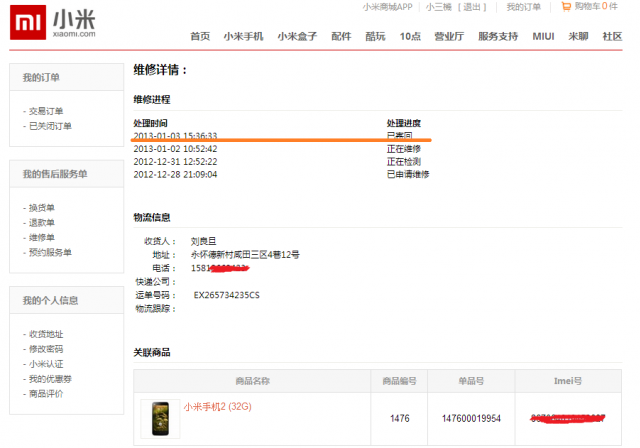
Task: Select 配件 in the navigation bar
Action: tap(341, 36)
